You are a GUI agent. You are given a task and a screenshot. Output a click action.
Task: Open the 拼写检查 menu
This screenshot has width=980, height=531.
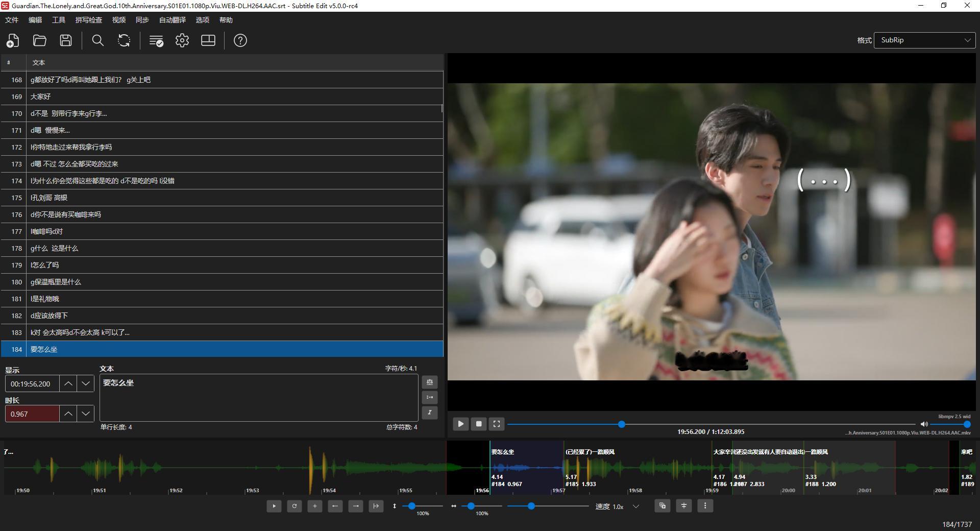[x=89, y=20]
